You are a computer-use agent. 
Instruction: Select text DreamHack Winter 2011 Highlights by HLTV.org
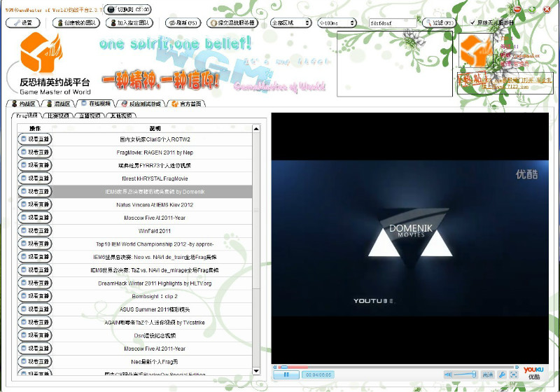pyautogui.click(x=155, y=283)
